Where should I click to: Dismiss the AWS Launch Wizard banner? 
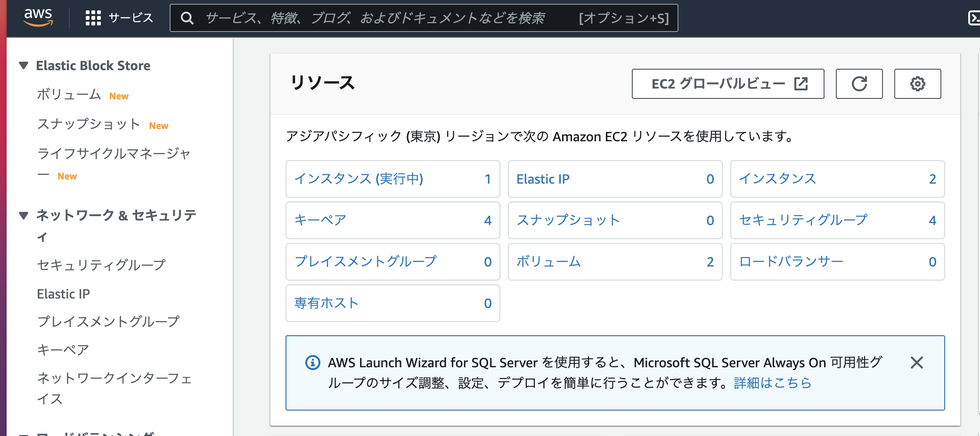(917, 363)
